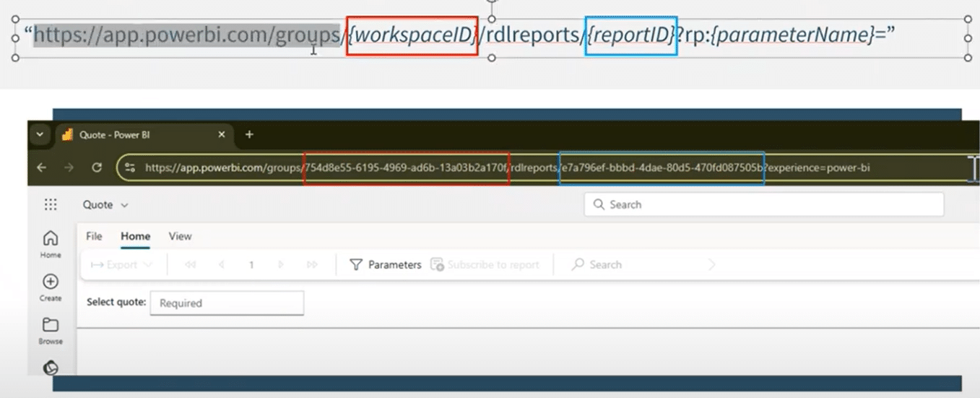Click the top Power BI Search box
Image resolution: width=980 pixels, height=398 pixels.
coord(763,204)
